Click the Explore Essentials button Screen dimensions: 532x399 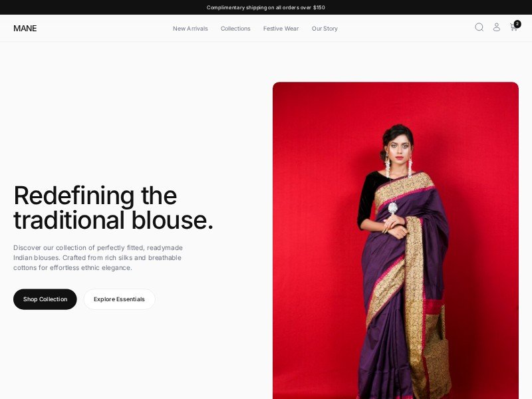[x=120, y=299]
